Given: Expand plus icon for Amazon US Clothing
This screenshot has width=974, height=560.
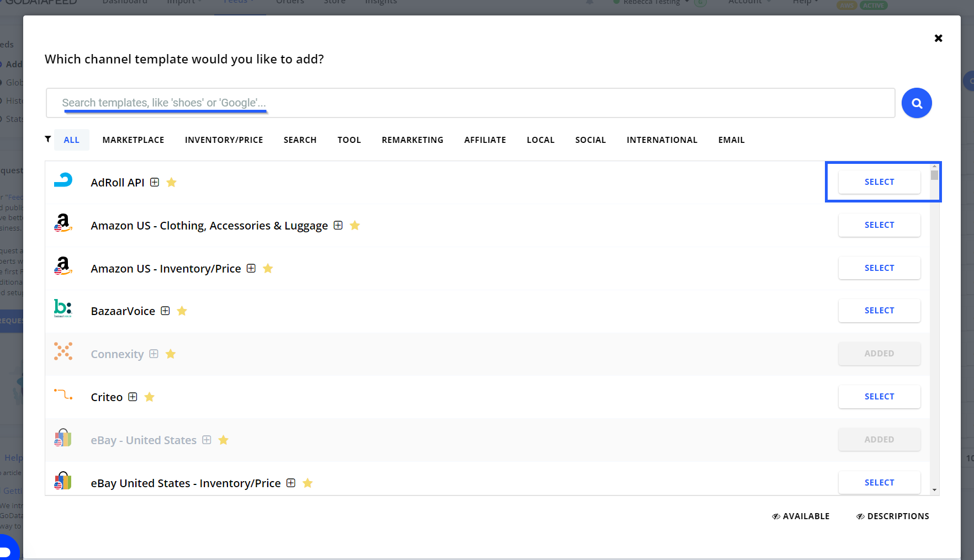Looking at the screenshot, I should (338, 225).
